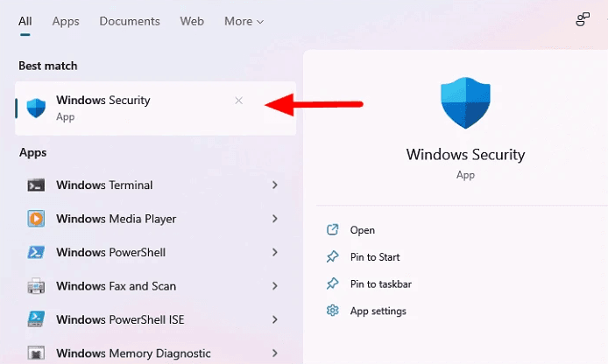Switch to the Apps search tab
608x364 pixels.
66,21
